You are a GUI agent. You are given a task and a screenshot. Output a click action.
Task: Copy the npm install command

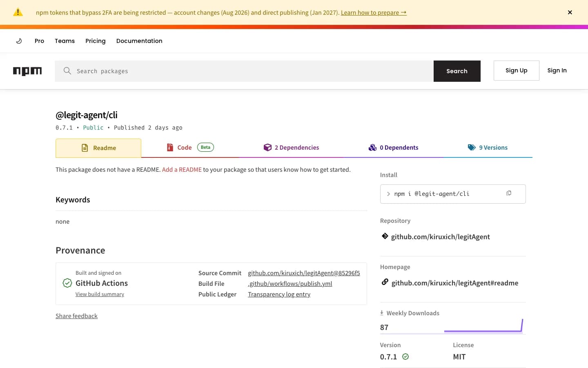pyautogui.click(x=509, y=193)
